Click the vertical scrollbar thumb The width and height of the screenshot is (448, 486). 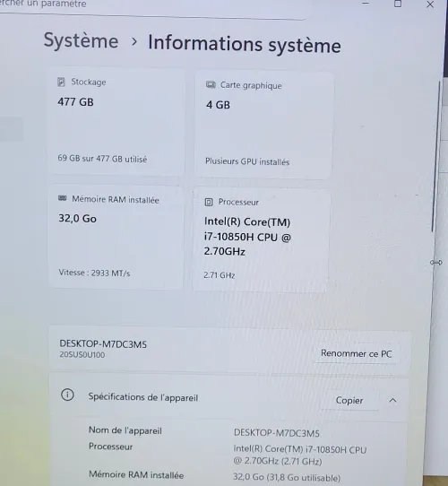[436, 157]
